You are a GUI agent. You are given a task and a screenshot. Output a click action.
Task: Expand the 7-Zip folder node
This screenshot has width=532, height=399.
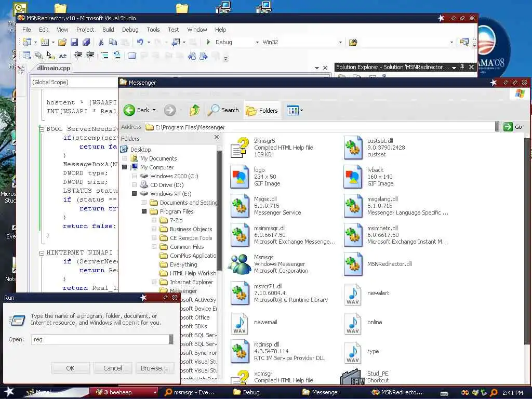(154, 220)
